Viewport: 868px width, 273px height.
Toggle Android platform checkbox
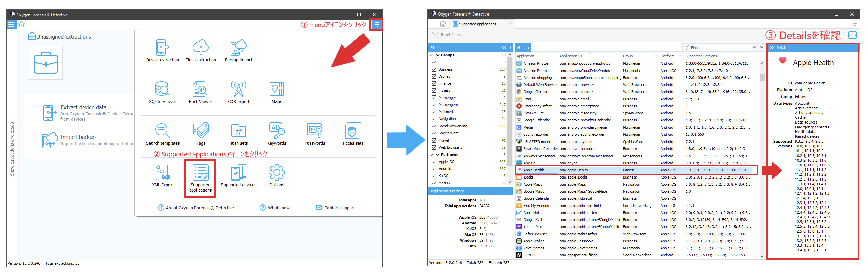[x=434, y=169]
